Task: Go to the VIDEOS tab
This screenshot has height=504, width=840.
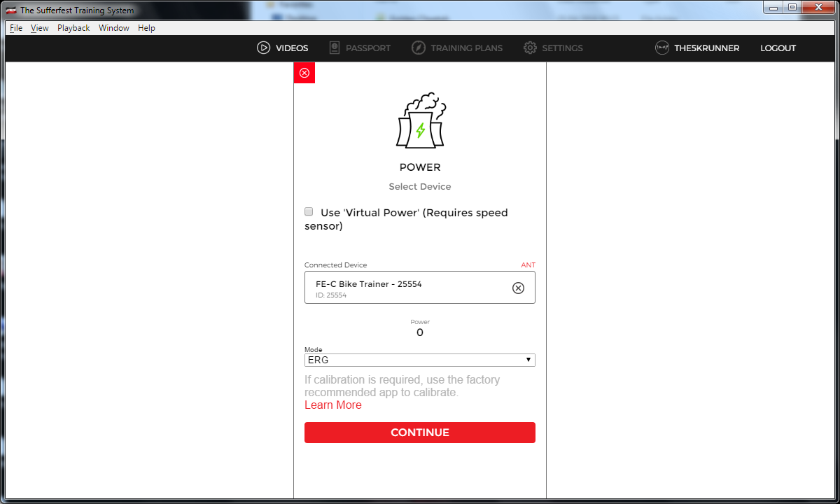Action: click(x=292, y=48)
